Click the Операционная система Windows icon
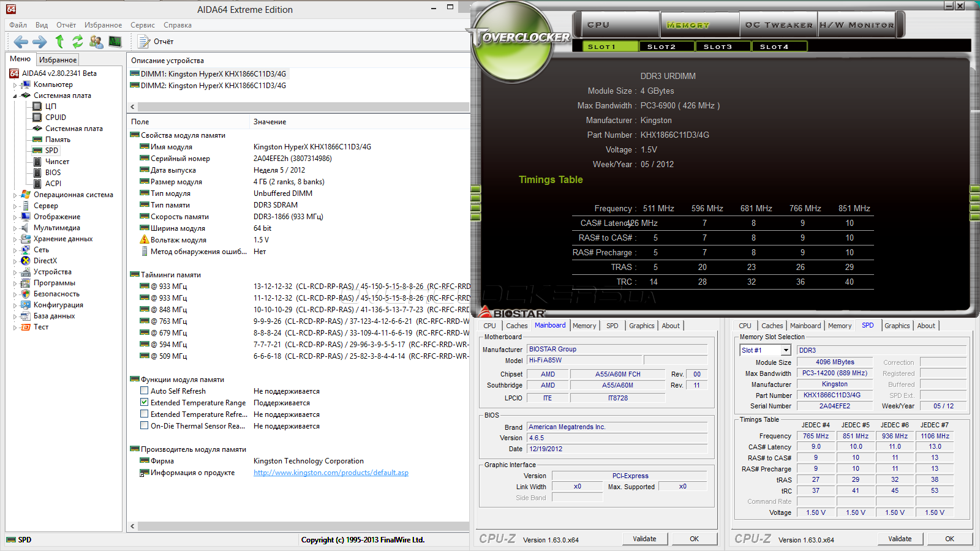The image size is (980, 551). (x=26, y=195)
